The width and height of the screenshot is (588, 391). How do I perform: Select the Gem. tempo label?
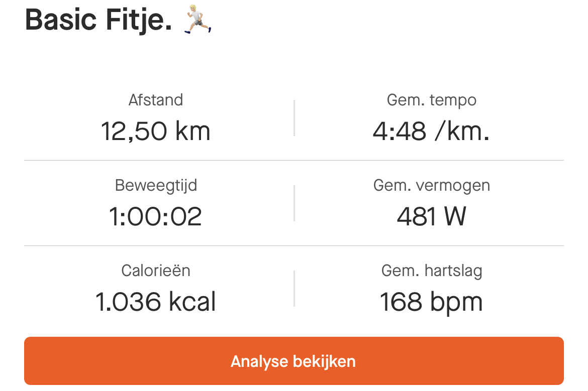(432, 100)
